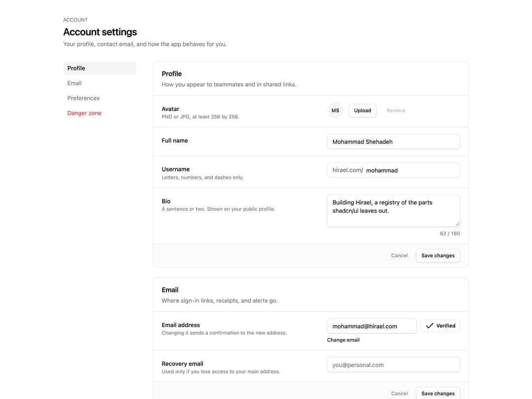The height and width of the screenshot is (399, 532).
Task: Click the 'Avatar' field label
Action: 170,109
